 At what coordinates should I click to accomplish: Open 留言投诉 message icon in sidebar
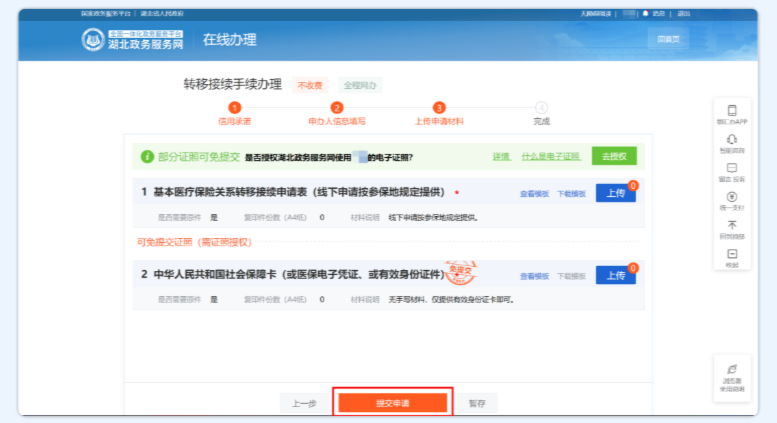731,168
